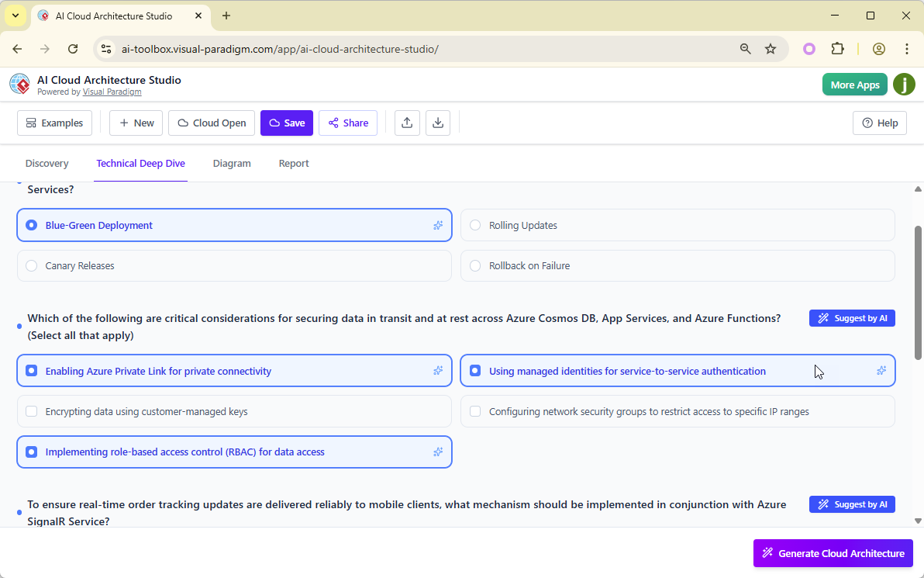Open the browser extensions puzzle icon
This screenshot has height=578, width=924.
[838, 48]
